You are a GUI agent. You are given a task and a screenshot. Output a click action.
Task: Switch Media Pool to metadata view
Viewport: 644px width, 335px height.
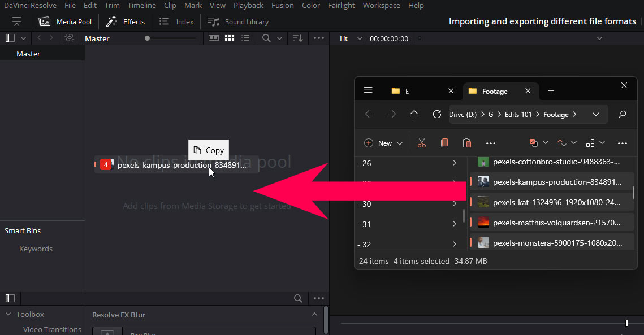214,38
